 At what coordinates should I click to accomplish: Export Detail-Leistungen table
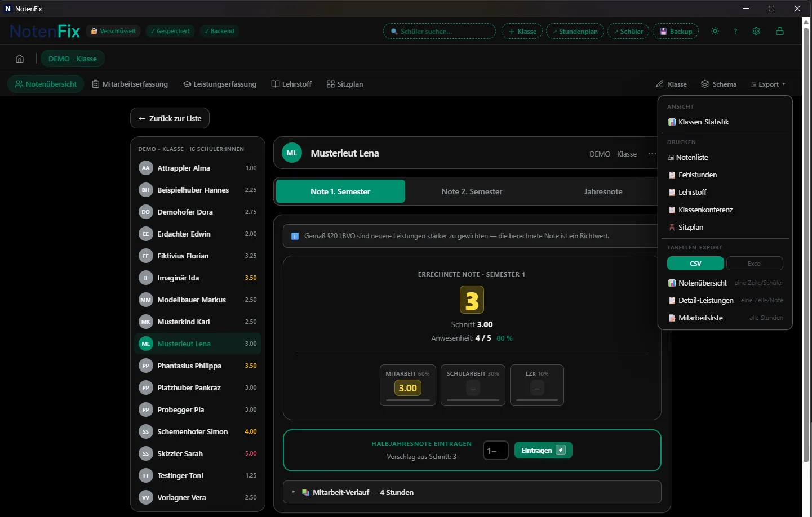coord(725,300)
